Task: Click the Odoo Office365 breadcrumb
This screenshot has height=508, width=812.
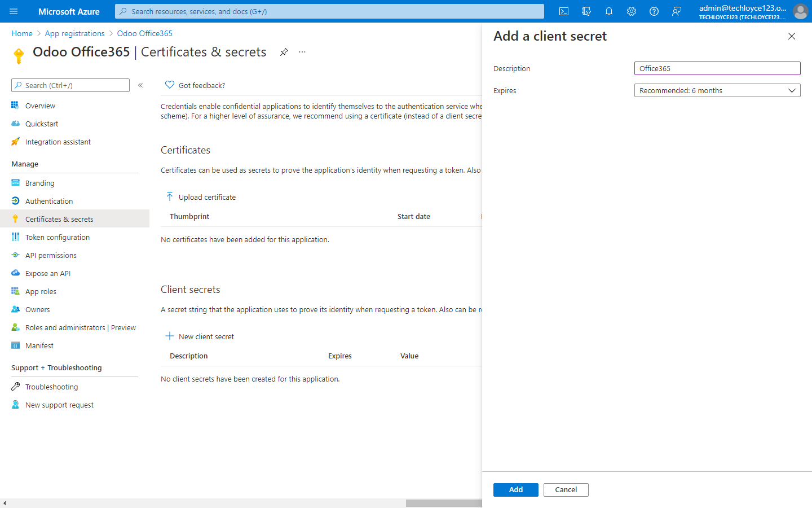Action: 145,33
